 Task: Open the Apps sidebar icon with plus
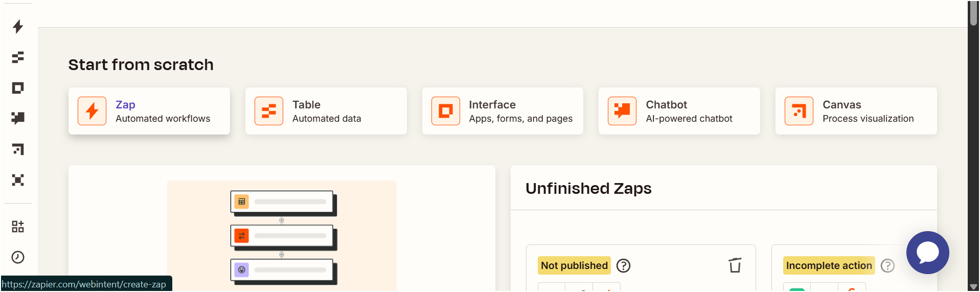point(18,227)
